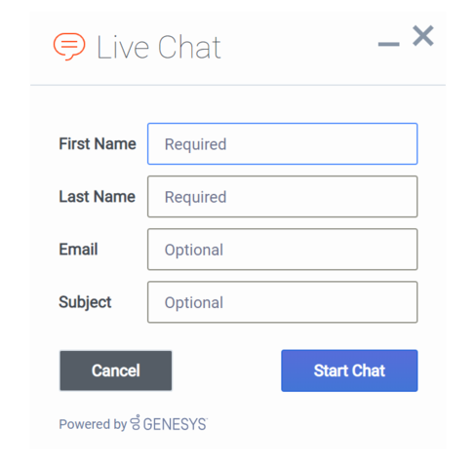The image size is (476, 467).
Task: Open the GENESYS wordmark link
Action: tap(175, 424)
